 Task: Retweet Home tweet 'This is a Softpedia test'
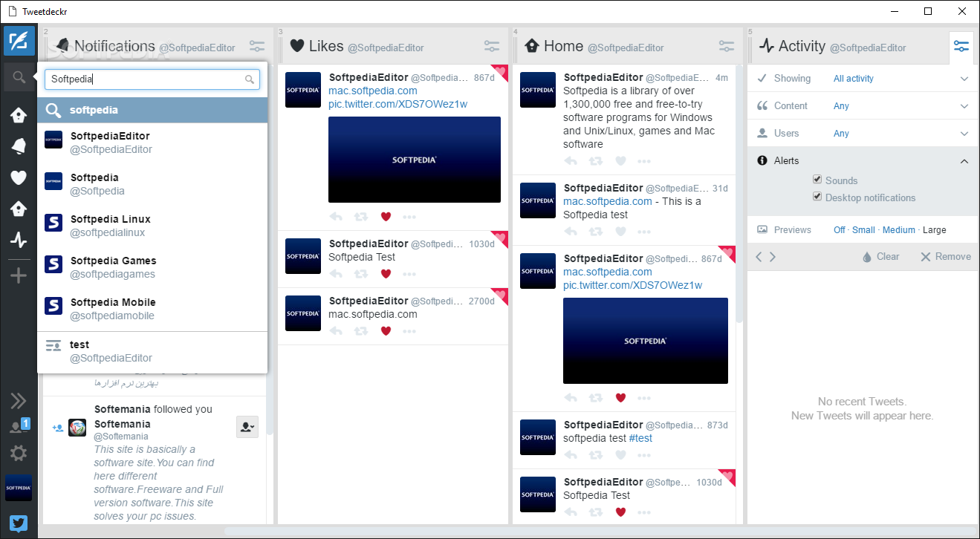(x=596, y=232)
